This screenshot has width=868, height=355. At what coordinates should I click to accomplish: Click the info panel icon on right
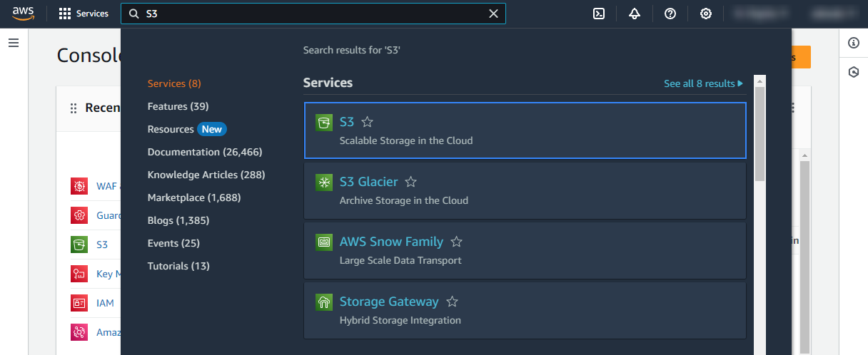coord(853,43)
